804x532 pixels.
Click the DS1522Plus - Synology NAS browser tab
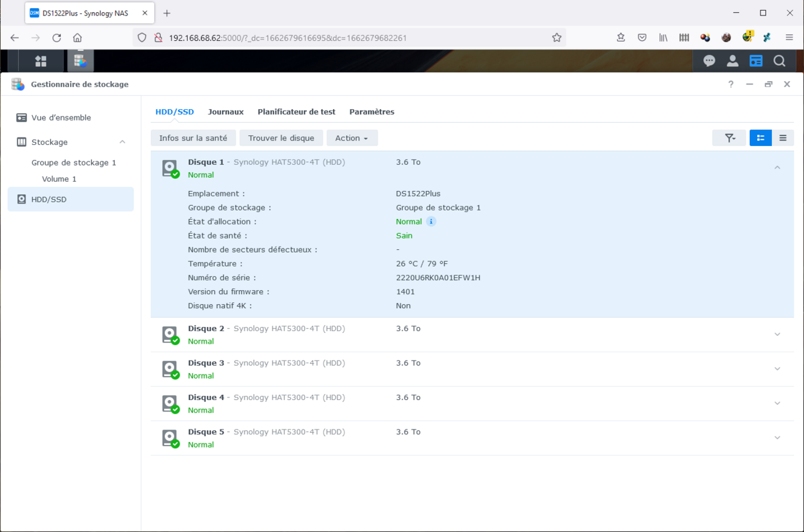tap(90, 13)
